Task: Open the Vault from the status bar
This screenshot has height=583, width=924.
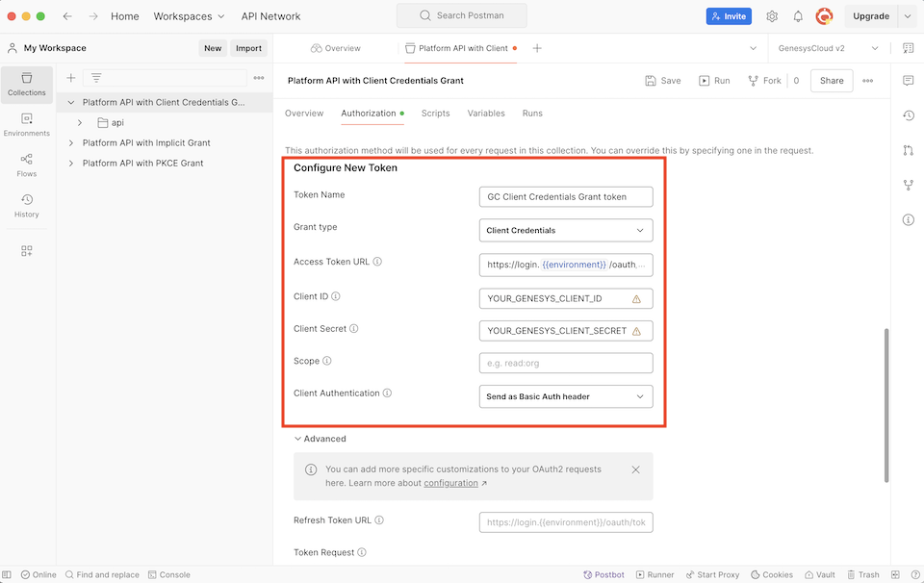Action: click(x=820, y=574)
